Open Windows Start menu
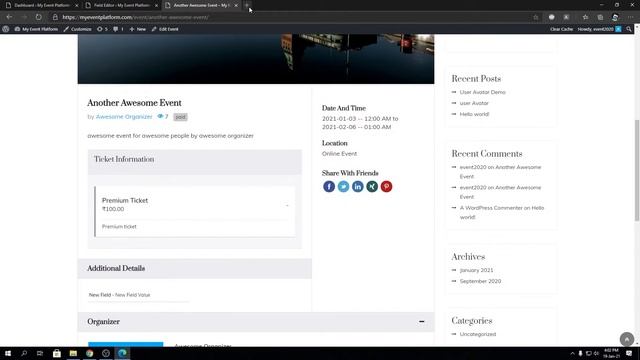The width and height of the screenshot is (640, 360). click(8, 353)
